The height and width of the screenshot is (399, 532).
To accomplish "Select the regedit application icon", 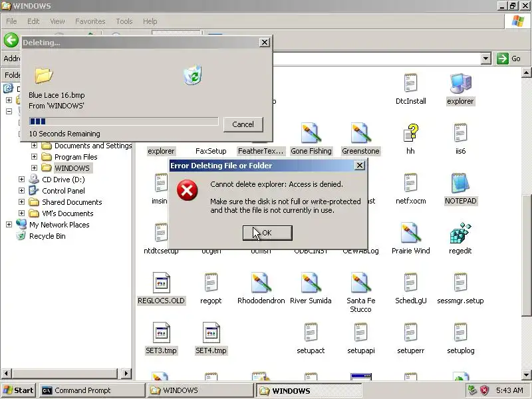I will pyautogui.click(x=460, y=232).
